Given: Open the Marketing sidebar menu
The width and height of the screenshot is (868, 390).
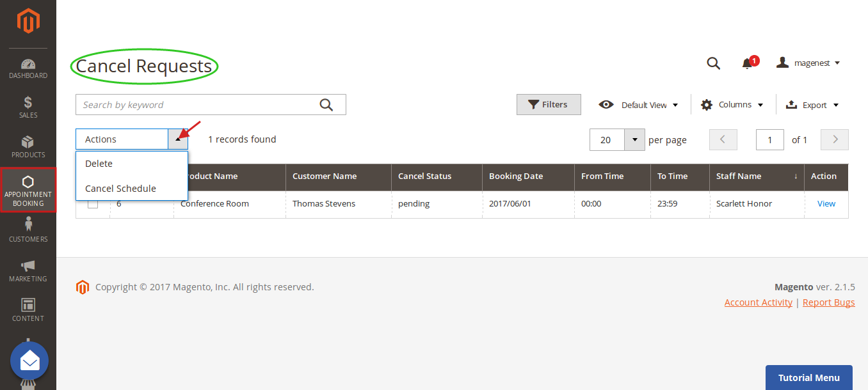Looking at the screenshot, I should [28, 270].
